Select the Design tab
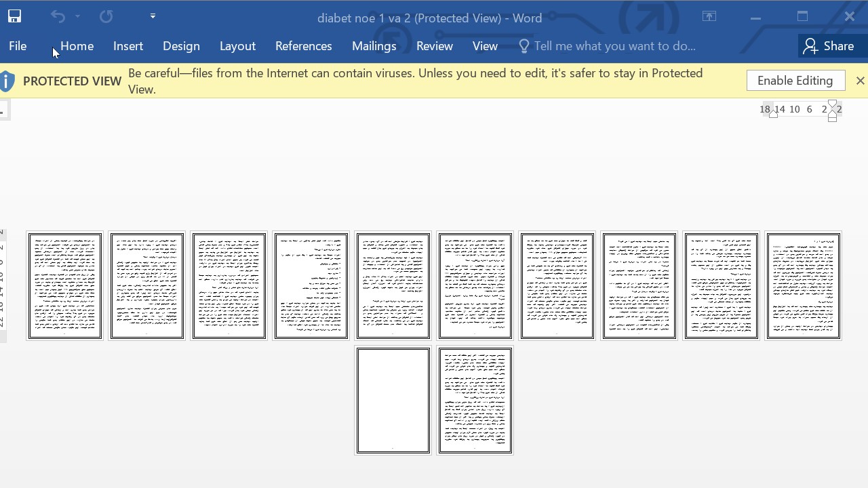Viewport: 868px width, 488px height. [181, 46]
